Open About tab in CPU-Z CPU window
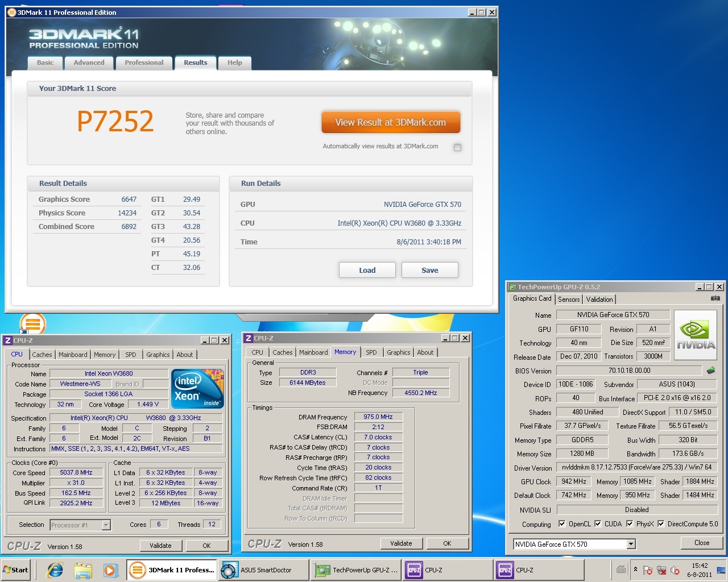728x582 pixels. pyautogui.click(x=185, y=355)
